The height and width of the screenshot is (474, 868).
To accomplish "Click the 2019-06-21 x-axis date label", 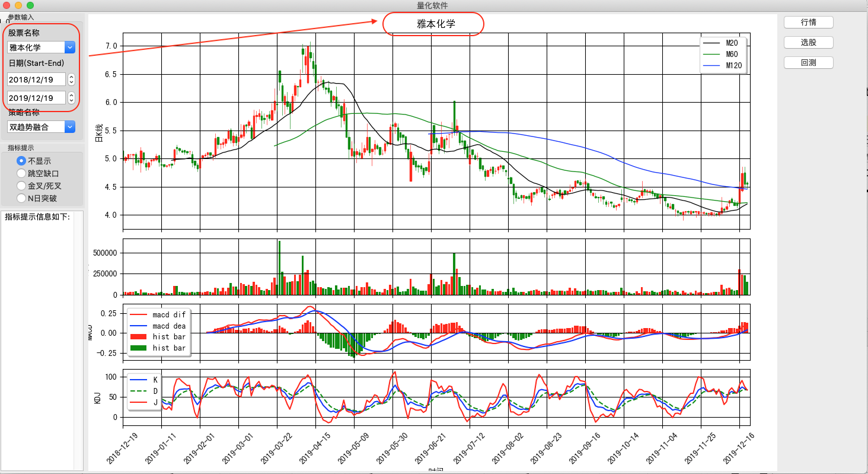I will 430,447.
